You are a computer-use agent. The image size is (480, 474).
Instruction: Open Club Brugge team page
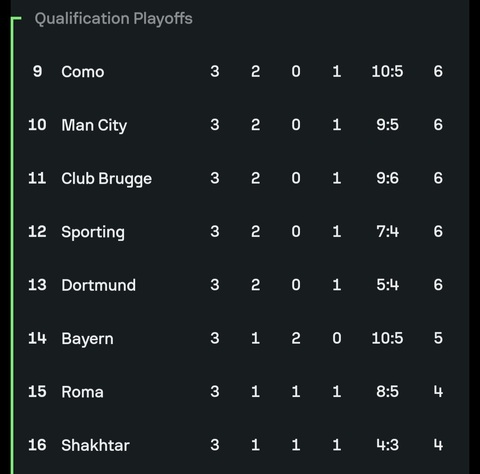106,179
